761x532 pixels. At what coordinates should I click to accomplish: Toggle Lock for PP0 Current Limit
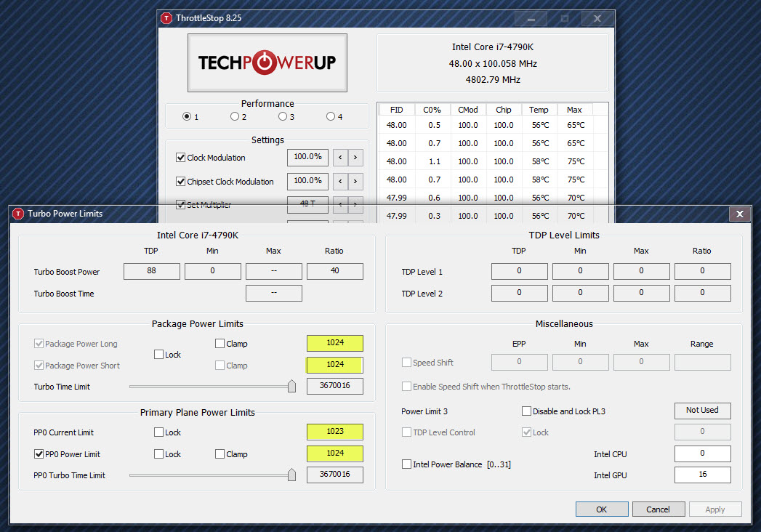(158, 432)
